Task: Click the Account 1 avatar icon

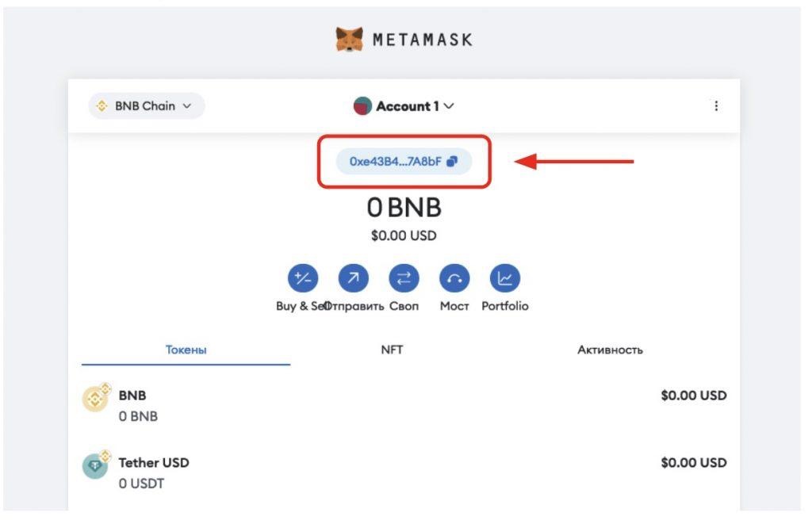Action: 362,106
